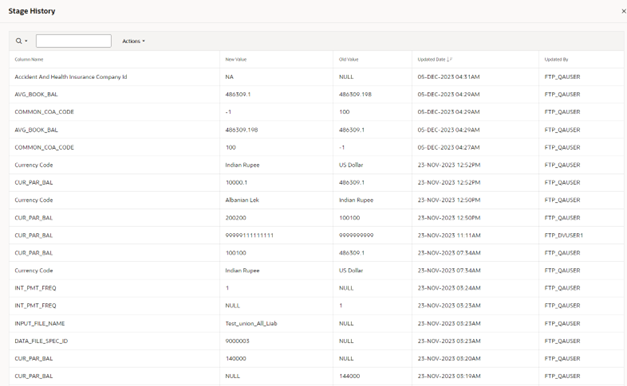Viewport: 627px width, 386px height.
Task: Click the value '9000003'
Action: point(237,341)
